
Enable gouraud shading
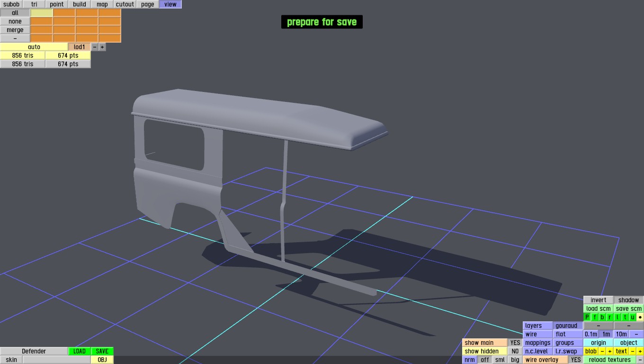[x=568, y=326]
